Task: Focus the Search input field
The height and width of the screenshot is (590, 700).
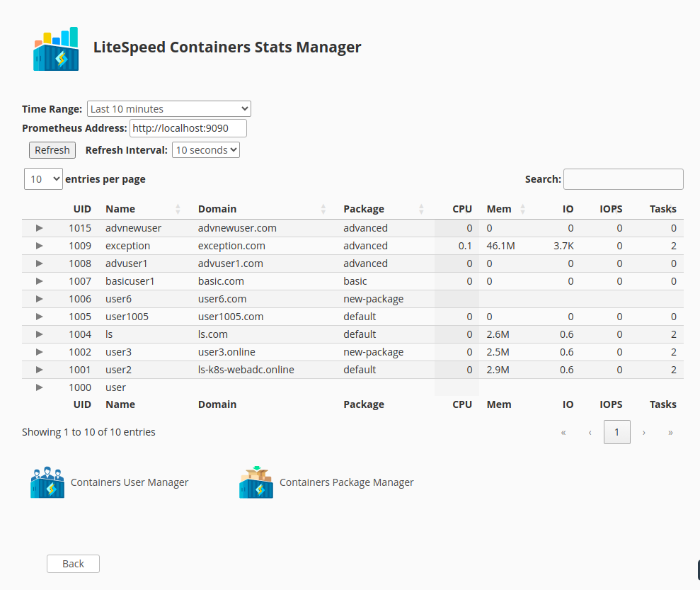Action: pyautogui.click(x=623, y=179)
